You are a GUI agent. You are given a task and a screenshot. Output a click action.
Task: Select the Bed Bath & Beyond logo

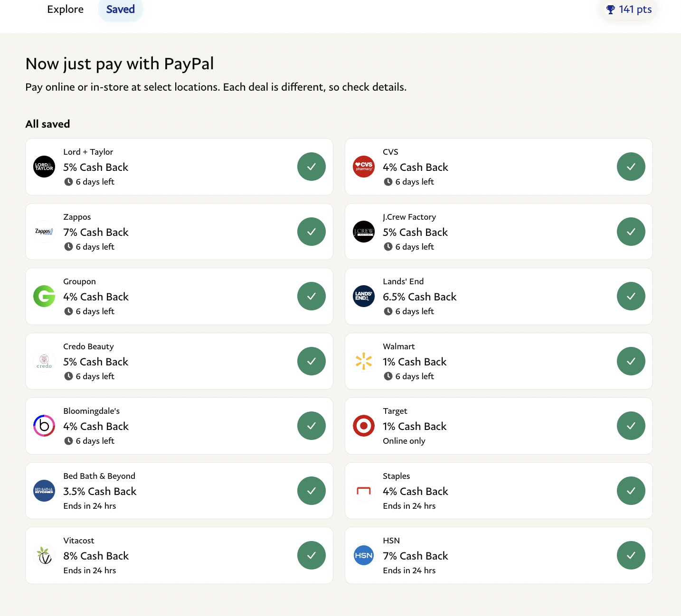point(44,491)
